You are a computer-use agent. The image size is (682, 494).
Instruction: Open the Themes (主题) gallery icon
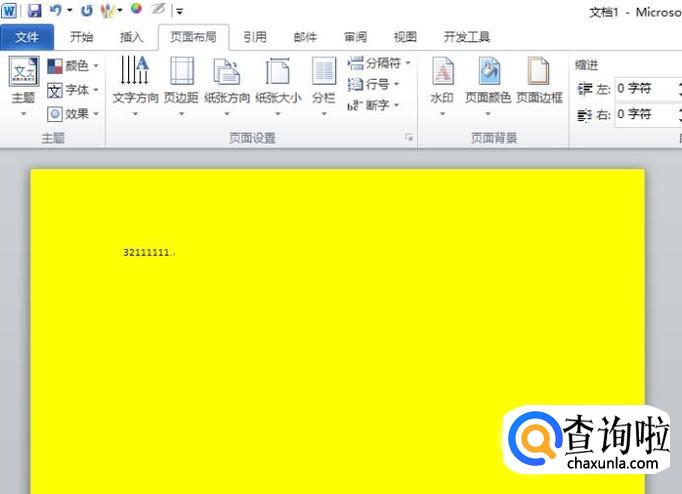click(x=23, y=76)
